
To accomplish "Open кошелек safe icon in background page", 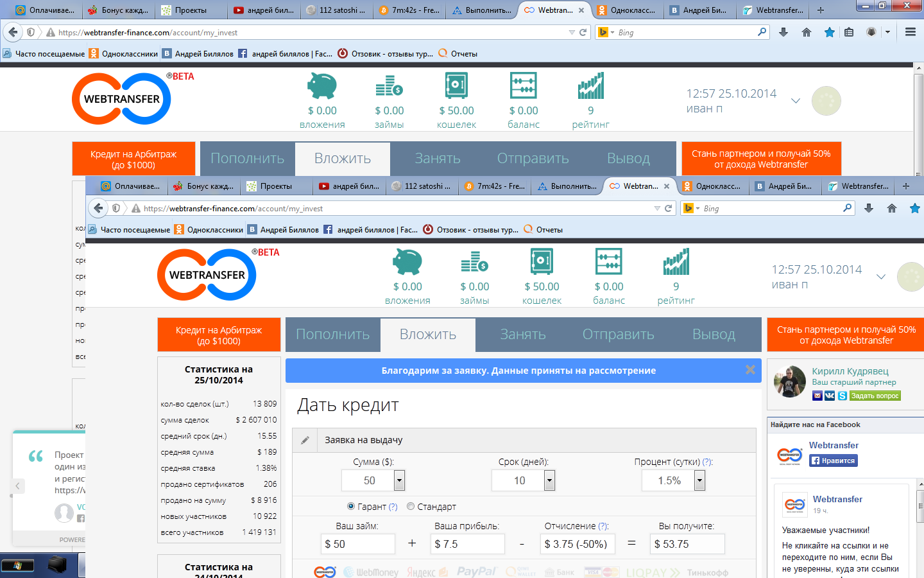I will (456, 85).
